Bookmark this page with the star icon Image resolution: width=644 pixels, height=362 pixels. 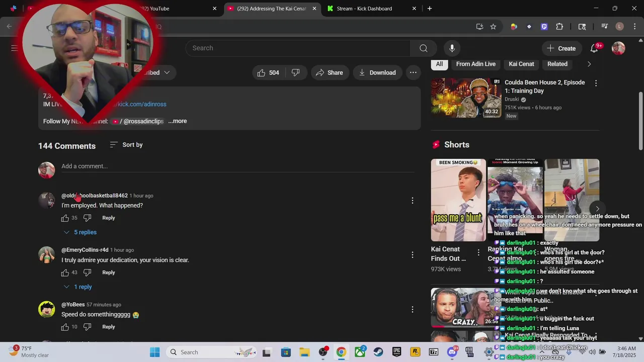click(x=493, y=27)
